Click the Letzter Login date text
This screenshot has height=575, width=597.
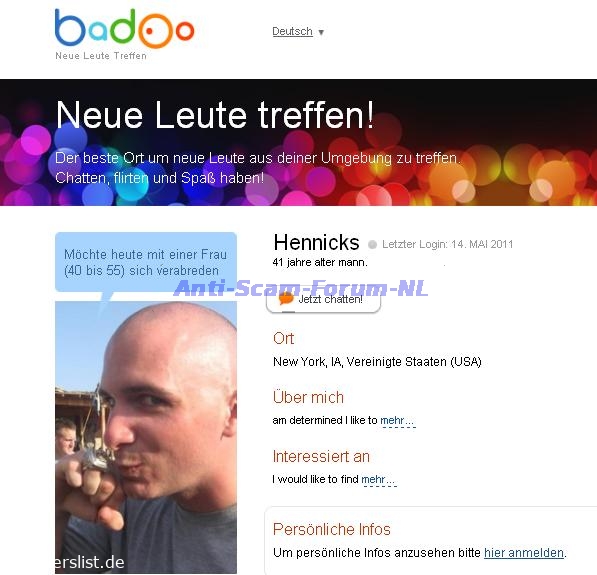coord(448,244)
